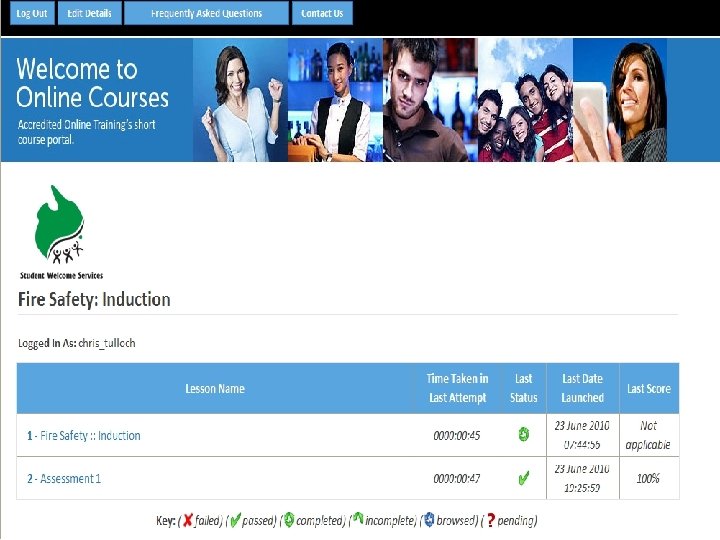The width and height of the screenshot is (720, 540).
Task: Click the 0000:00:47 time value
Action: click(x=457, y=478)
